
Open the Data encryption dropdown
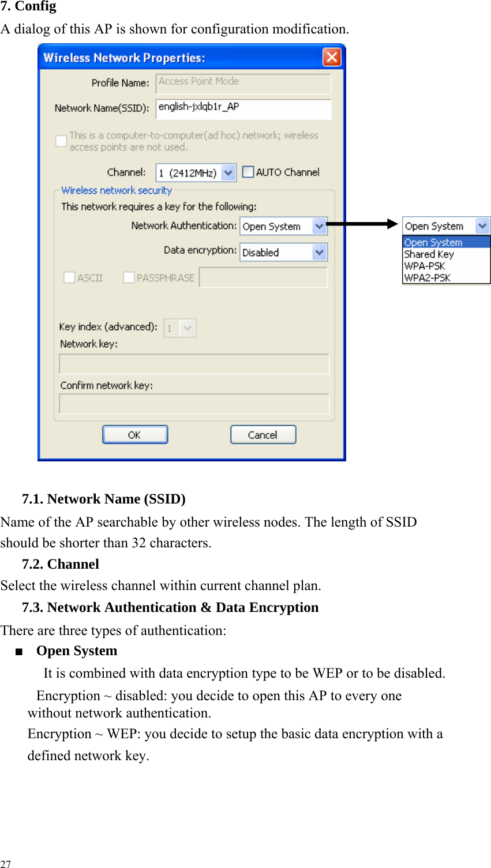(284, 252)
